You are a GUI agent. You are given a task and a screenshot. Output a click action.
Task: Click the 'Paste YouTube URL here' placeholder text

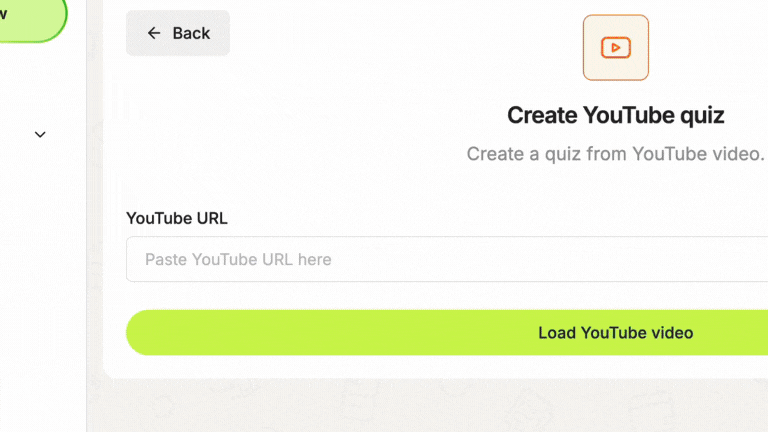[238, 259]
